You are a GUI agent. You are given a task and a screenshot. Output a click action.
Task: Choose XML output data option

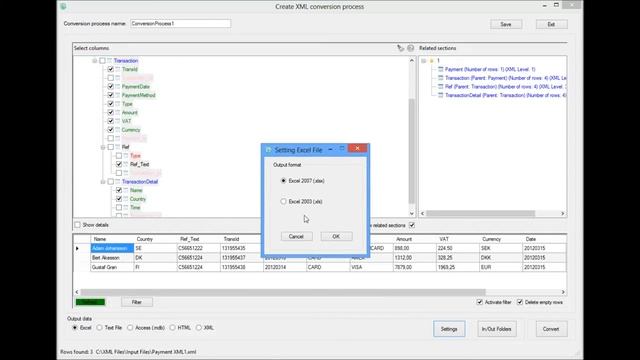point(198,328)
